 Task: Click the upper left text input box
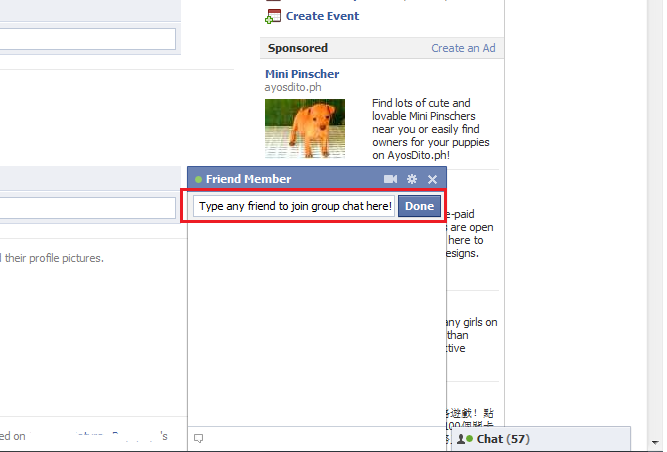click(88, 39)
